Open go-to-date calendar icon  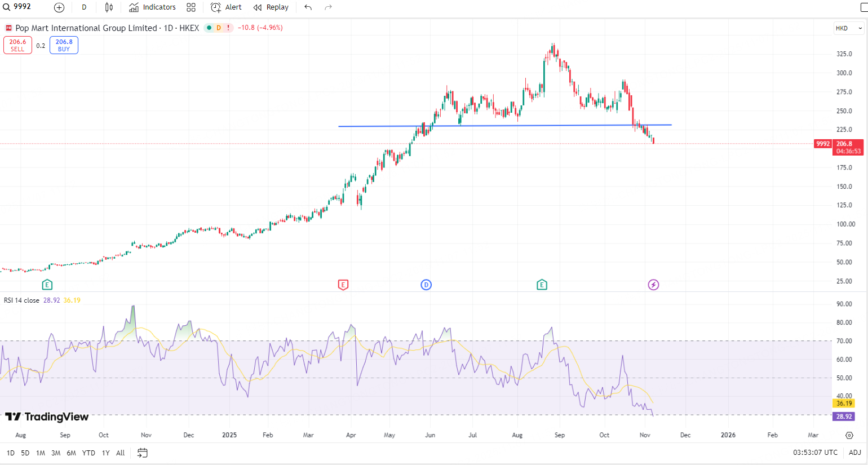tap(143, 453)
